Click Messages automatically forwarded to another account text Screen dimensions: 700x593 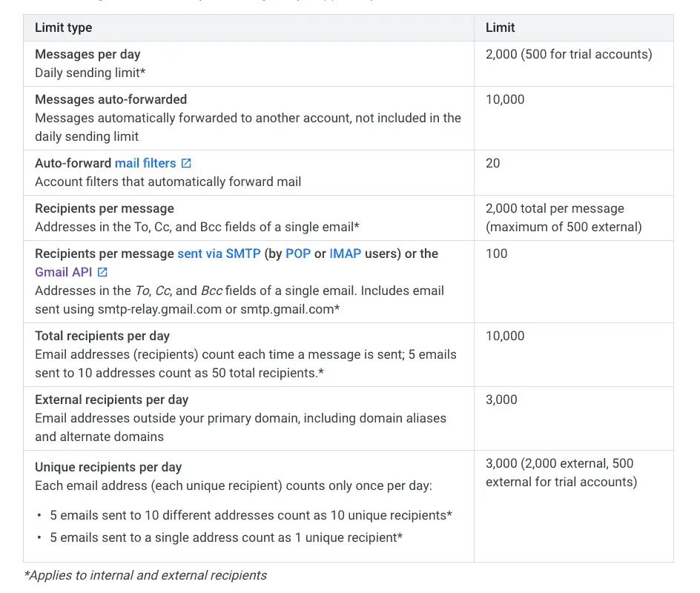[248, 127]
